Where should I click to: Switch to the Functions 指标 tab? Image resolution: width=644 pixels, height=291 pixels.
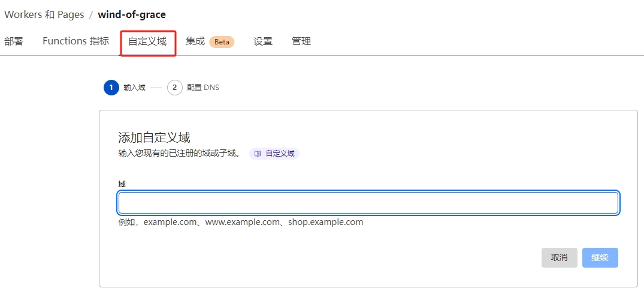point(75,41)
